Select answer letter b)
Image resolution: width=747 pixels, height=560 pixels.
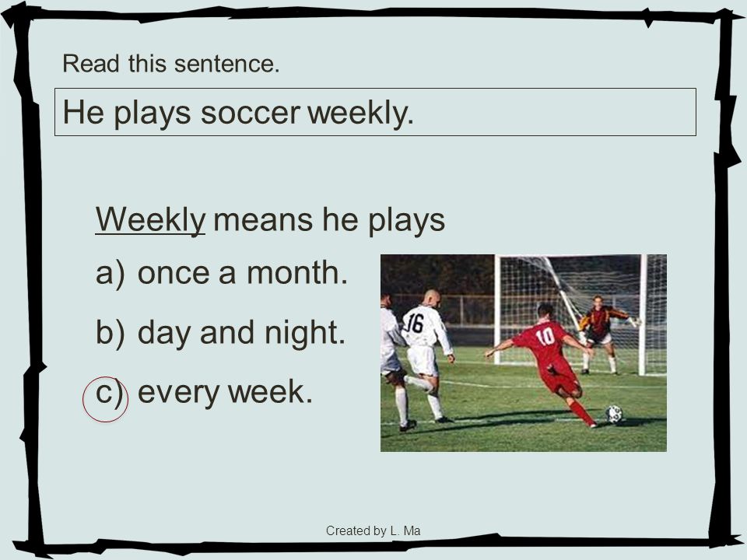pyautogui.click(x=110, y=331)
